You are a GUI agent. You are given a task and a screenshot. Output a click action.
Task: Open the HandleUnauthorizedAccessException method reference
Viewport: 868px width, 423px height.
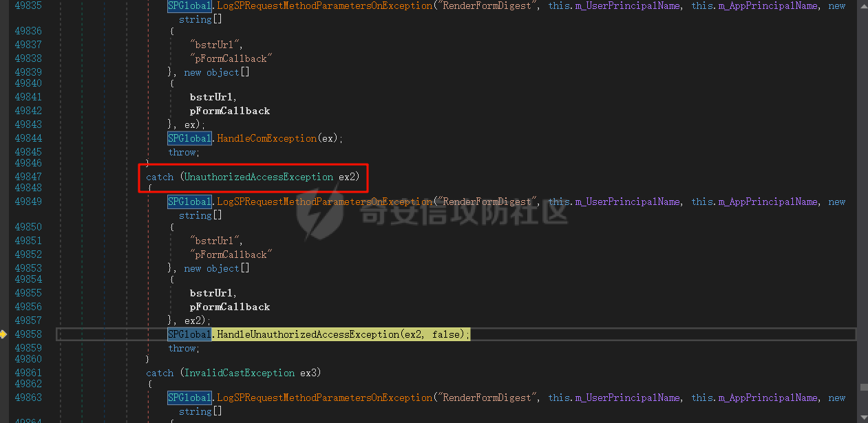click(308, 334)
